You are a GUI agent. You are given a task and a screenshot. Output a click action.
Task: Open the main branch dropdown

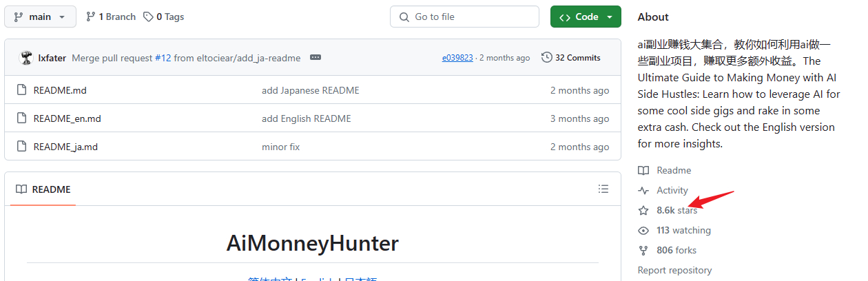click(40, 17)
